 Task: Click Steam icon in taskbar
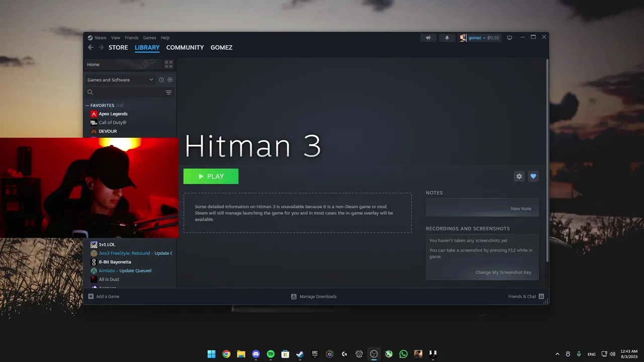[x=300, y=354]
